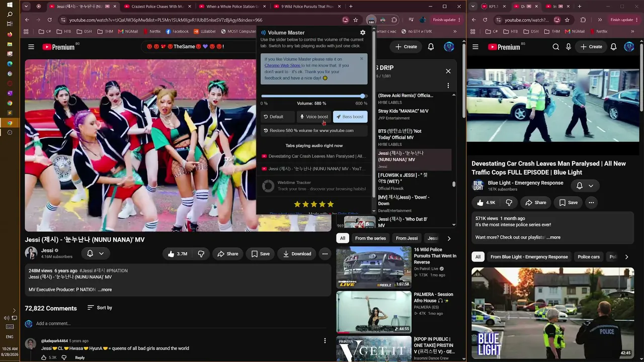644x362 pixels.
Task: Expand the Jessi video description with ...more
Action: pos(105,290)
